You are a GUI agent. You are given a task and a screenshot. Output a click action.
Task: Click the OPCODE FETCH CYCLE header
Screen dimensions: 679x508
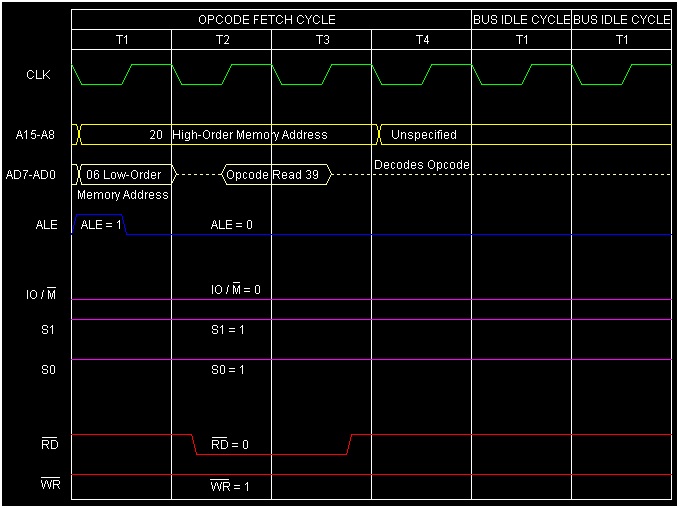click(x=267, y=20)
